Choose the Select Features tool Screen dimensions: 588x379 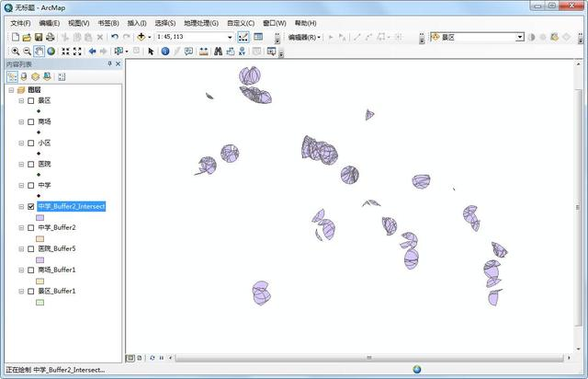pos(119,52)
